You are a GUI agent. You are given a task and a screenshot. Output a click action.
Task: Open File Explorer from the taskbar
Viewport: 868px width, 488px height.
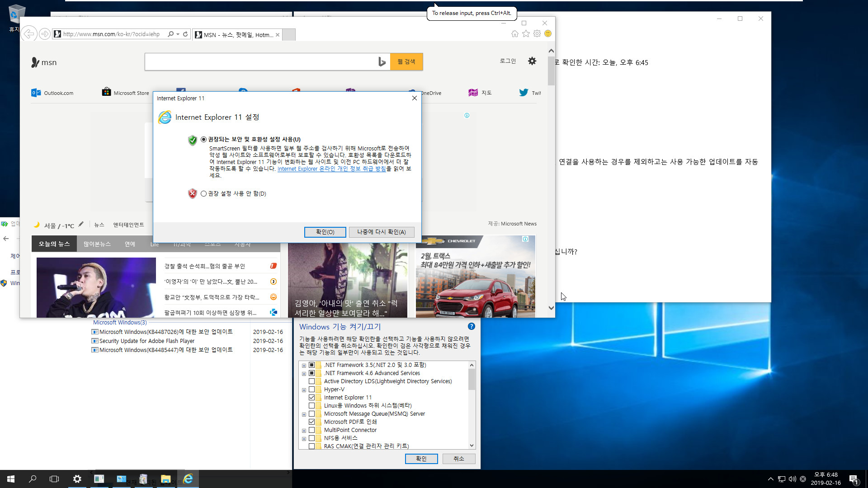[x=165, y=479]
